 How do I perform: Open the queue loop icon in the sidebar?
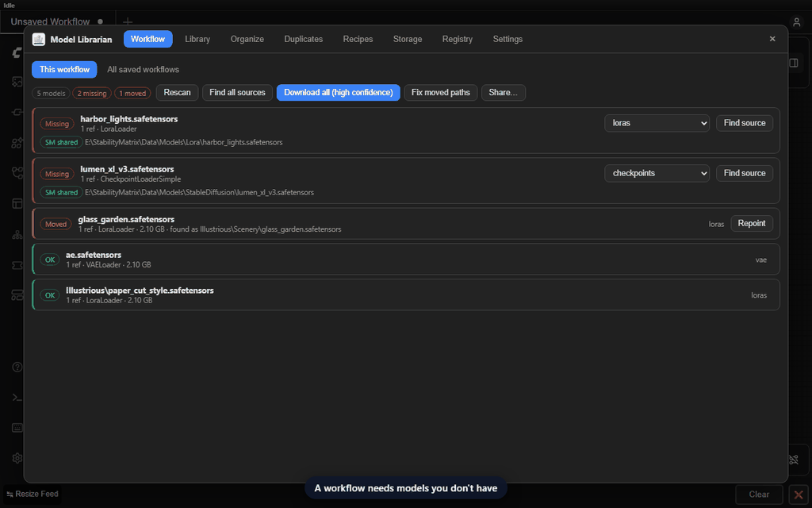tap(17, 112)
